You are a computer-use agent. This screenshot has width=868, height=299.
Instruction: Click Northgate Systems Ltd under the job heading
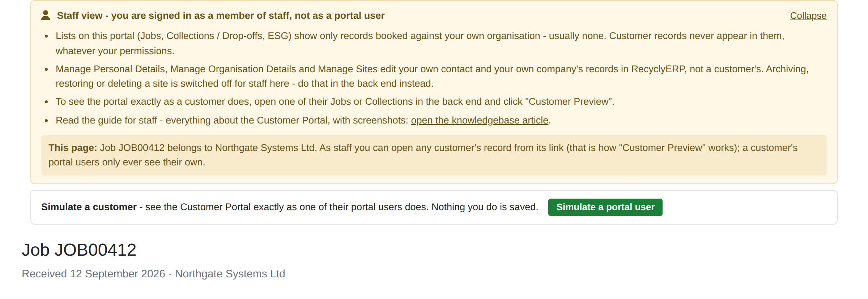tap(230, 274)
